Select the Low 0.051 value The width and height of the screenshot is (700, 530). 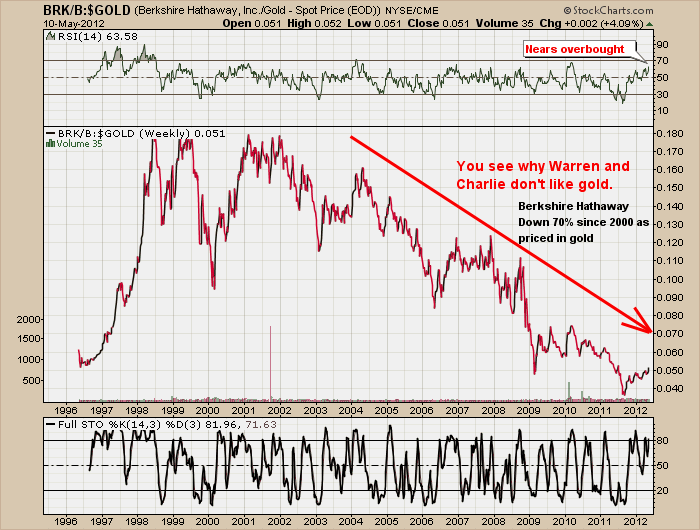click(374, 23)
